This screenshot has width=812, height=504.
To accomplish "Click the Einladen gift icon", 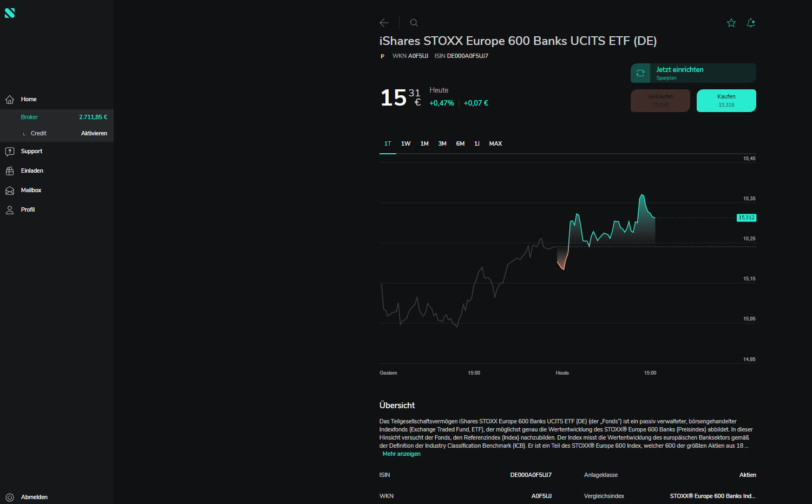I will click(10, 171).
